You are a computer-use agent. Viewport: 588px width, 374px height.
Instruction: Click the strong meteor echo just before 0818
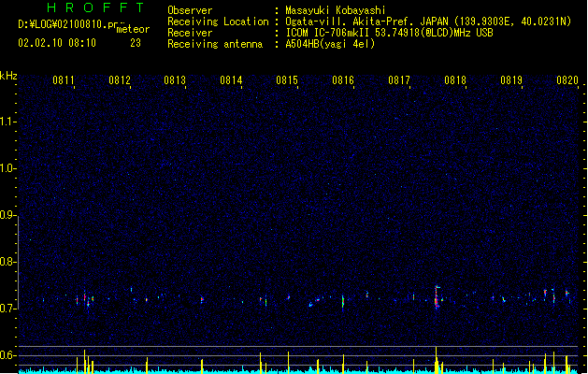pyautogui.click(x=437, y=297)
